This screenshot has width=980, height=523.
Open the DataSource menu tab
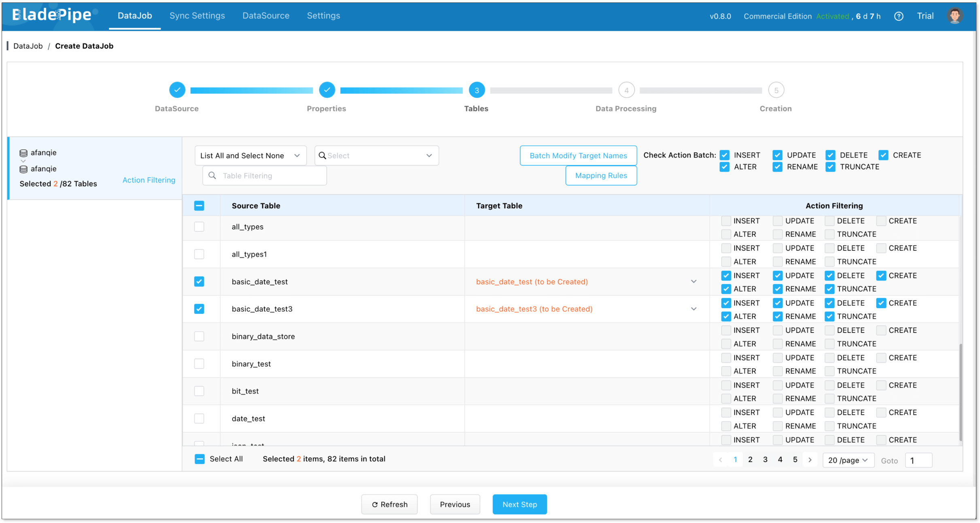[x=266, y=16]
